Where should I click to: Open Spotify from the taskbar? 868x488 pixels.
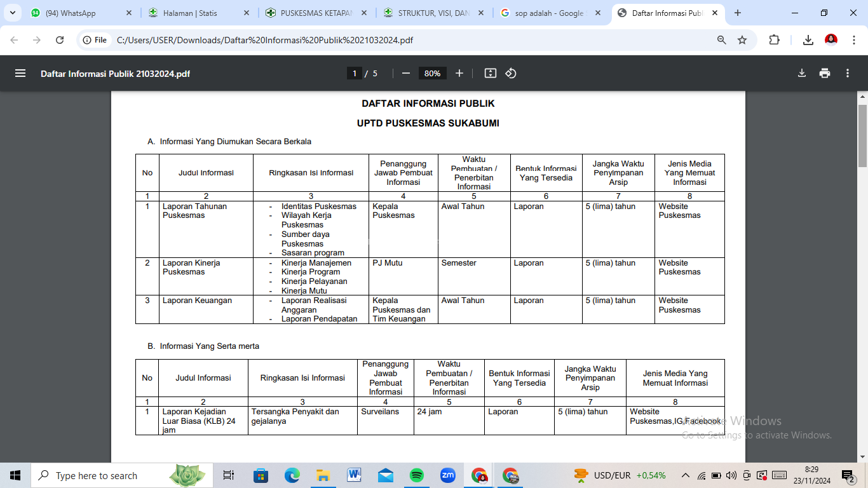click(x=417, y=475)
